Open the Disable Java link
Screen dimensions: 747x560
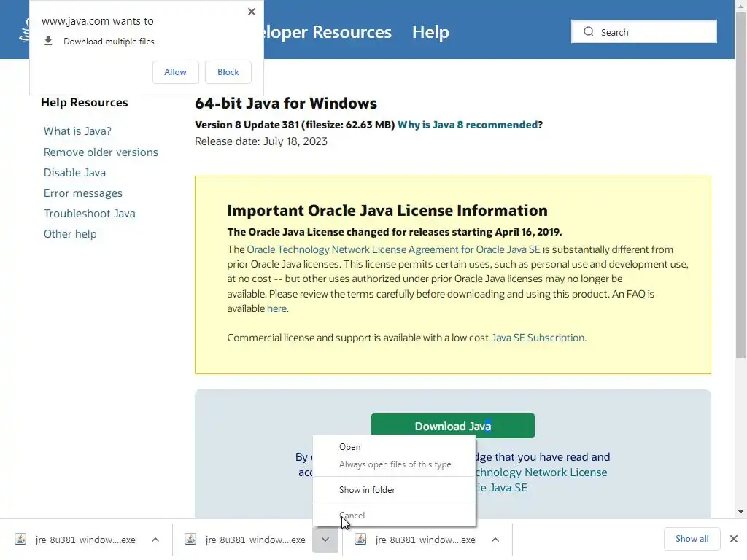(74, 172)
